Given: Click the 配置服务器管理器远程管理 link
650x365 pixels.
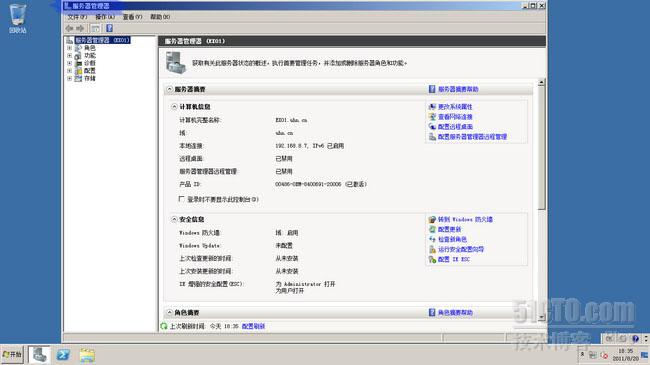Looking at the screenshot, I should point(472,136).
